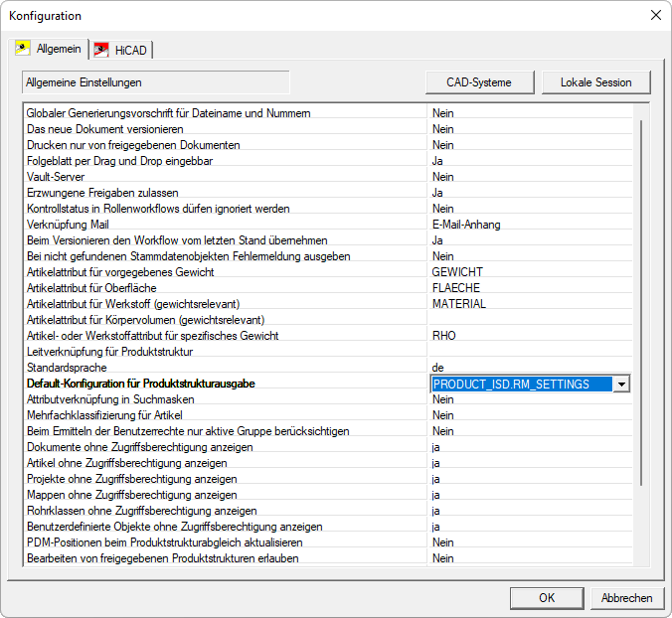This screenshot has width=672, height=618.
Task: Click the FLAECHE value
Action: [x=456, y=288]
